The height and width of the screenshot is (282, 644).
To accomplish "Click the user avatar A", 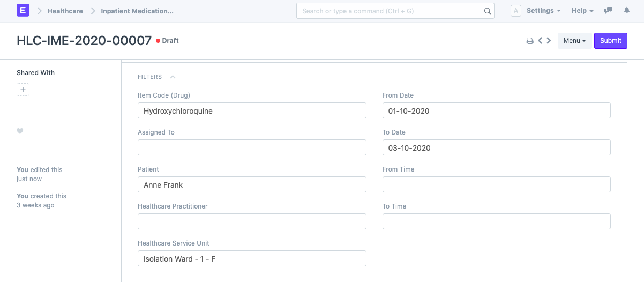I will (515, 11).
